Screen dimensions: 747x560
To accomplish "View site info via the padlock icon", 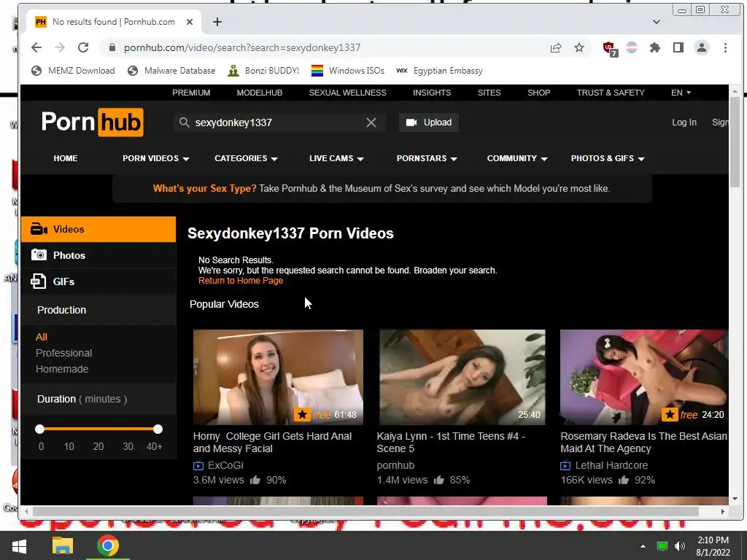I will (x=112, y=47).
